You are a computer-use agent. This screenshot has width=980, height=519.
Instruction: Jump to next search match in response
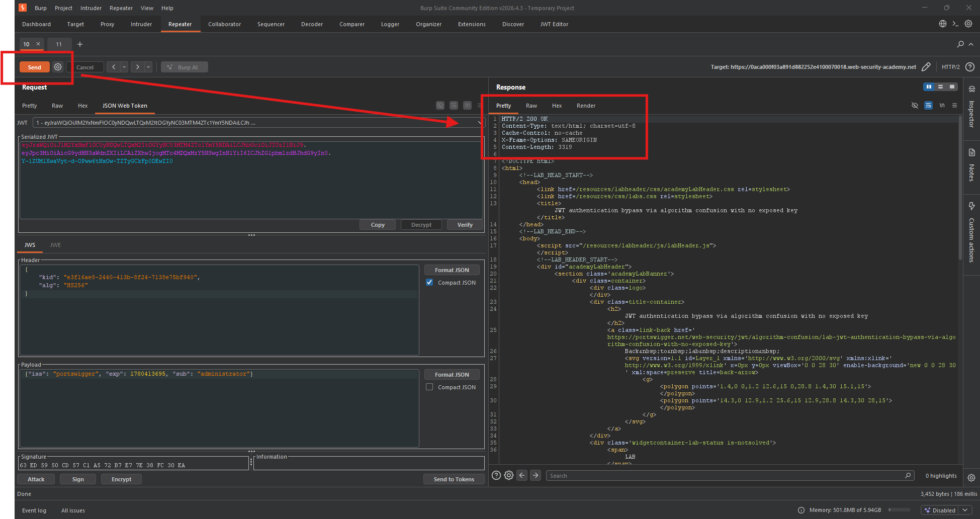[536, 475]
